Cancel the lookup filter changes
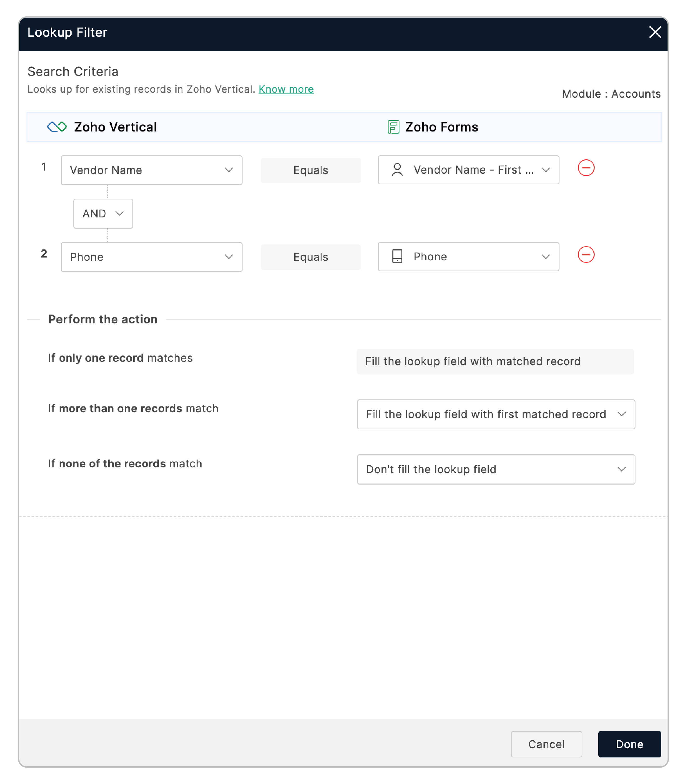The height and width of the screenshot is (784, 687). tap(546, 744)
